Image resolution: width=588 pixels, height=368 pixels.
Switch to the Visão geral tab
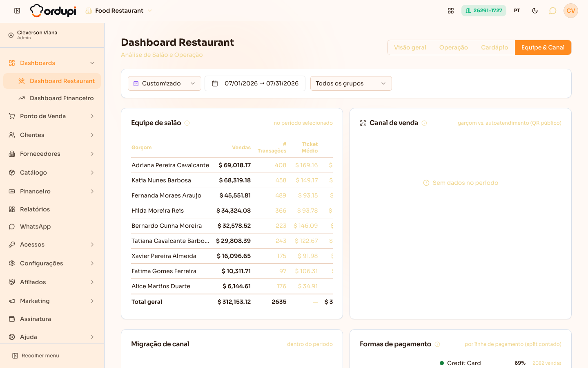point(410,47)
